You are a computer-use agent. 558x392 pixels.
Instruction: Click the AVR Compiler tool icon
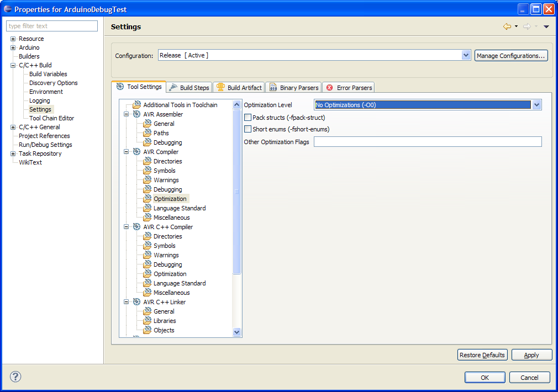(x=136, y=152)
